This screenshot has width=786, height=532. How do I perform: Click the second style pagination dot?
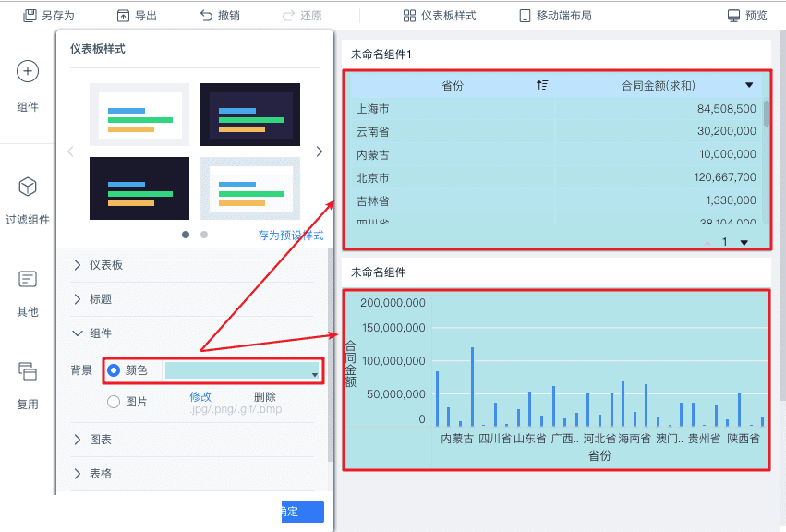pyautogui.click(x=204, y=235)
